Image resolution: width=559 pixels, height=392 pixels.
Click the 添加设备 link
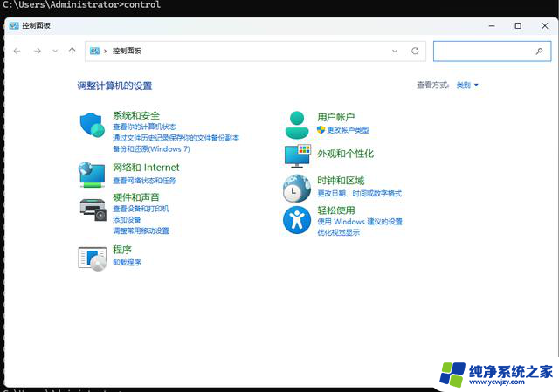(127, 219)
